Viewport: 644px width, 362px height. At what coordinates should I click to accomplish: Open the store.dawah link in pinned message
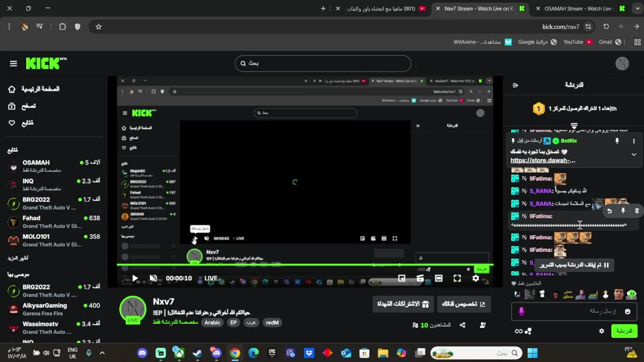coord(543,160)
